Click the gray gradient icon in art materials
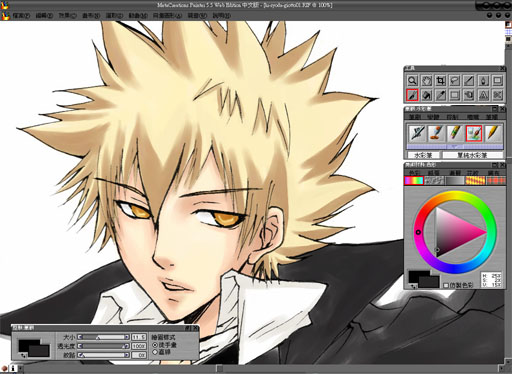 coord(455,181)
